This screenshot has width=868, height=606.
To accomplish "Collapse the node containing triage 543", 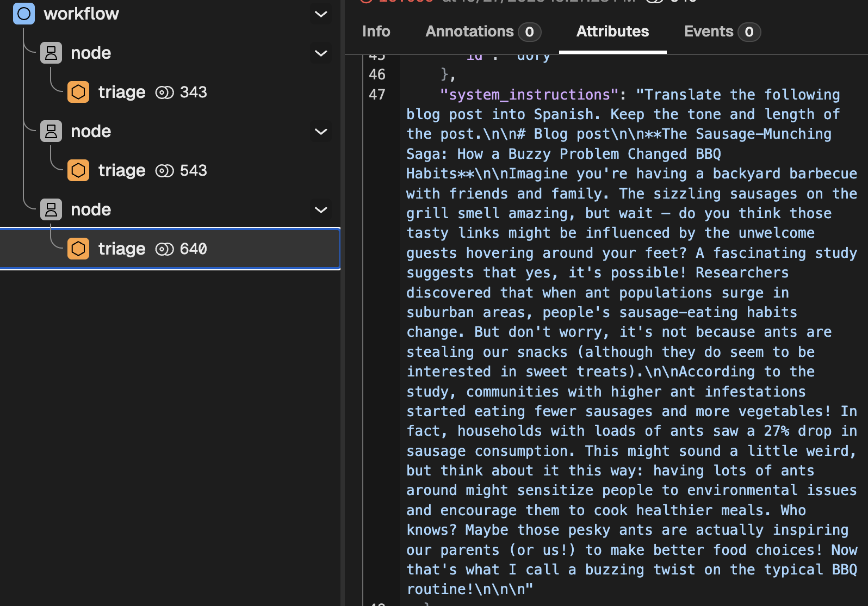I will coord(321,132).
